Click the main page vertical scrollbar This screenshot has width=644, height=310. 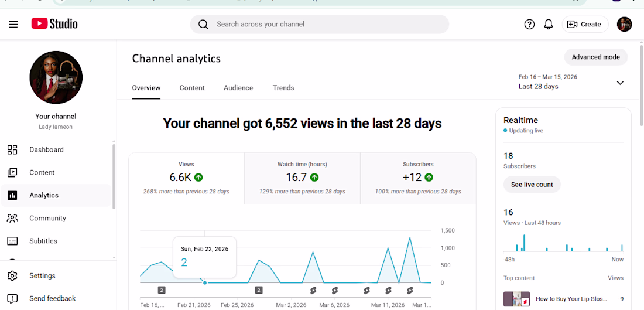(x=642, y=86)
